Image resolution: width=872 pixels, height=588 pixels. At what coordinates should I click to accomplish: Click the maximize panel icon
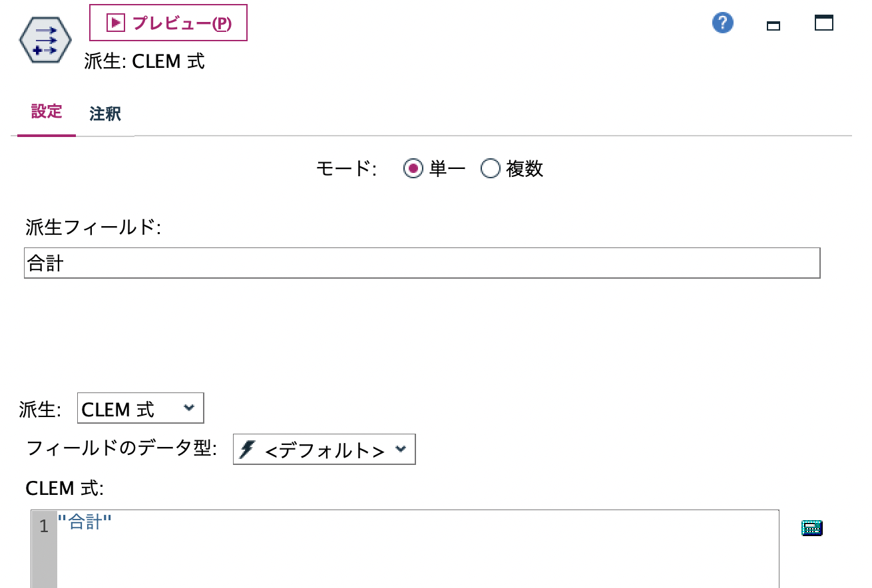click(823, 22)
